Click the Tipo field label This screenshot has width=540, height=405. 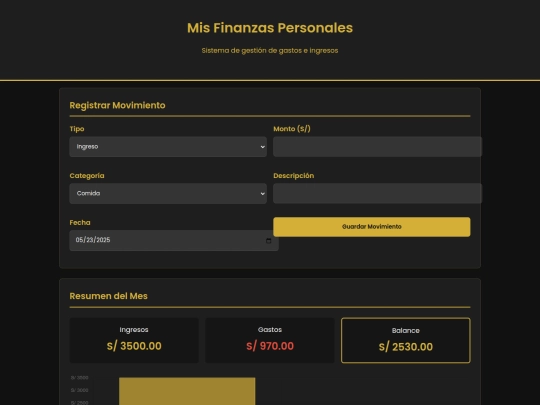click(x=77, y=129)
